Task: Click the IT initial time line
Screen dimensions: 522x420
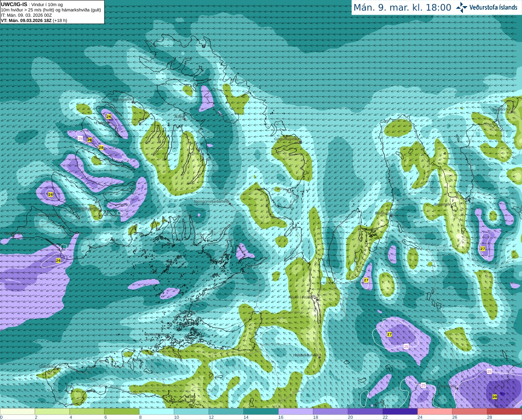Action: [x=27, y=15]
